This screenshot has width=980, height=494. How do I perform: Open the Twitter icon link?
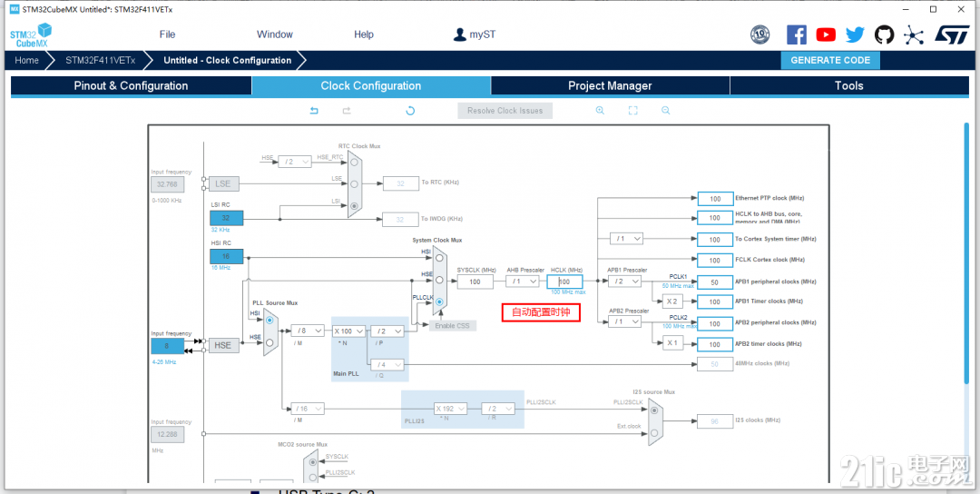[855, 35]
